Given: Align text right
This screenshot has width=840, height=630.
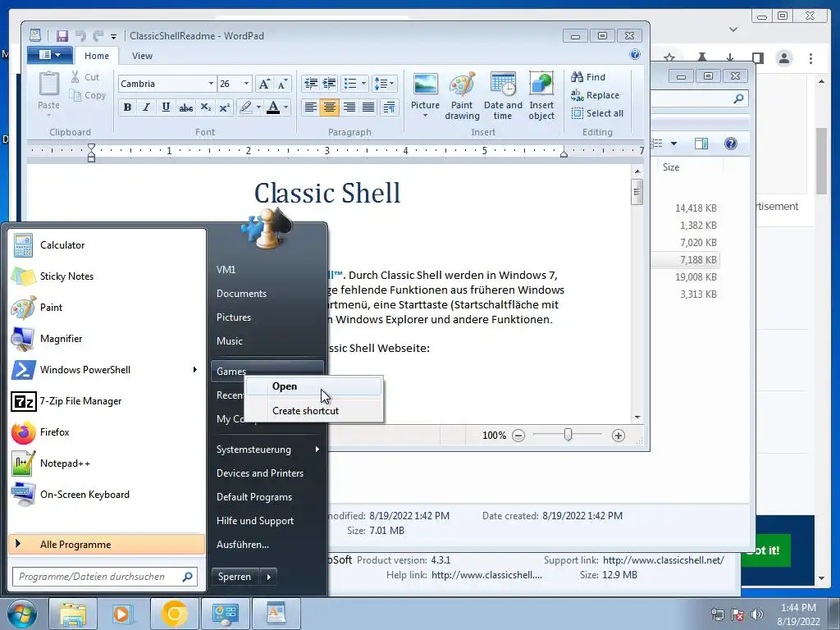Looking at the screenshot, I should pyautogui.click(x=349, y=107).
